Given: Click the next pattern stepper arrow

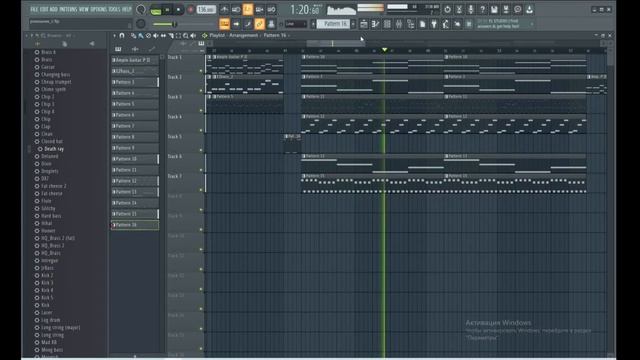Looking at the screenshot, I should 353,24.
